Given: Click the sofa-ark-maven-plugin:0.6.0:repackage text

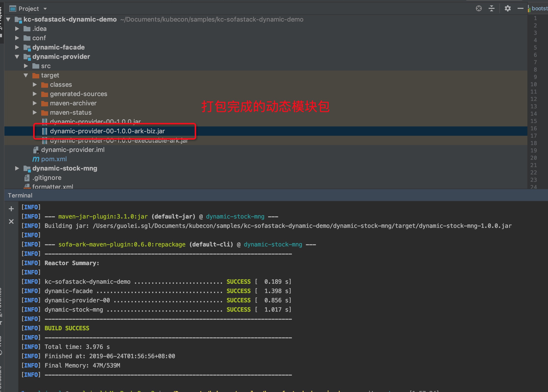Looking at the screenshot, I should click(x=122, y=244).
